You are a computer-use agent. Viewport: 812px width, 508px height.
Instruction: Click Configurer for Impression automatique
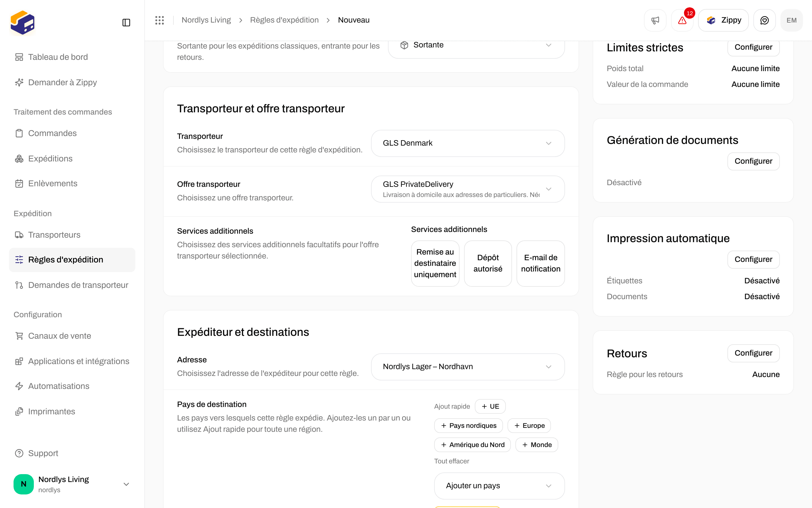coord(753,259)
